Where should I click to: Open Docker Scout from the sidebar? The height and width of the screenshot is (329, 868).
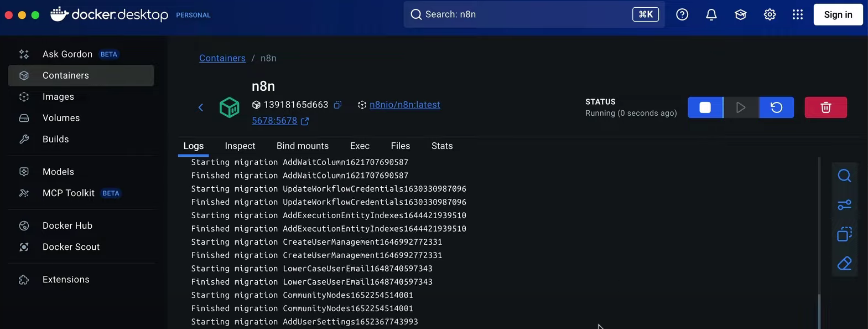coord(81,247)
